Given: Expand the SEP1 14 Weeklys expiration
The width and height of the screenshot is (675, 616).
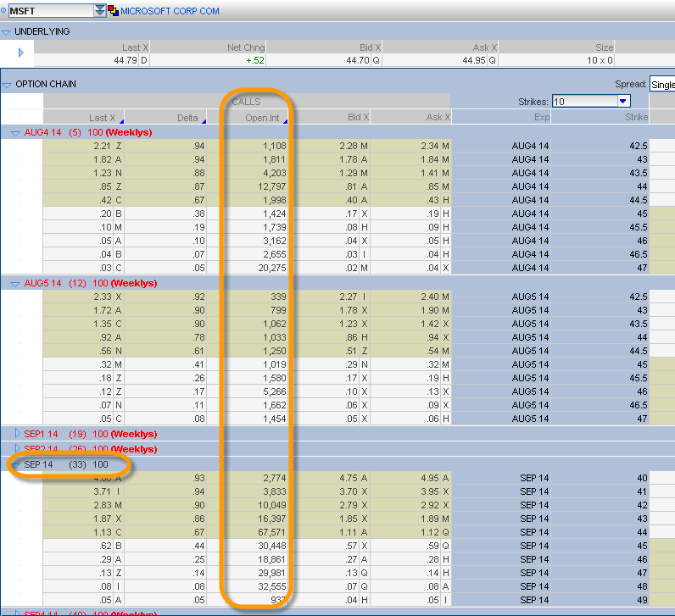Looking at the screenshot, I should tap(17, 433).
